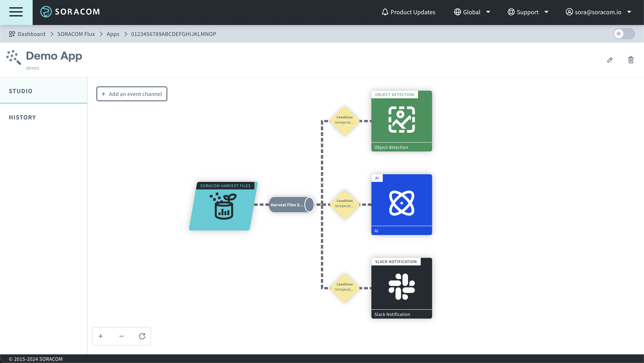Toggle the light/dark theme switch
The height and width of the screenshot is (363, 644).
[x=624, y=34]
